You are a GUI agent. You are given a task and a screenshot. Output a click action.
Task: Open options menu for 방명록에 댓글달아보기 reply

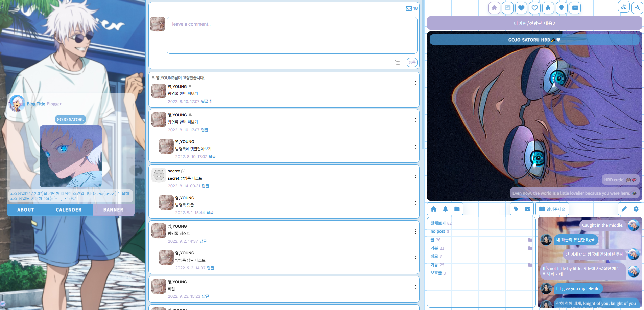415,147
